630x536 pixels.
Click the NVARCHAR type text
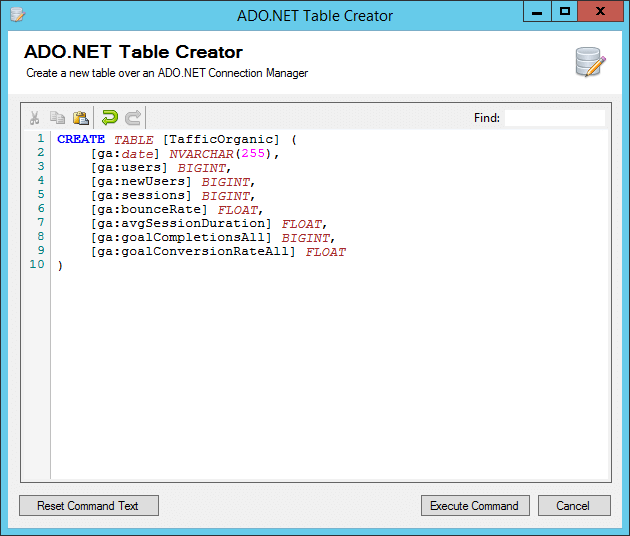coord(201,153)
